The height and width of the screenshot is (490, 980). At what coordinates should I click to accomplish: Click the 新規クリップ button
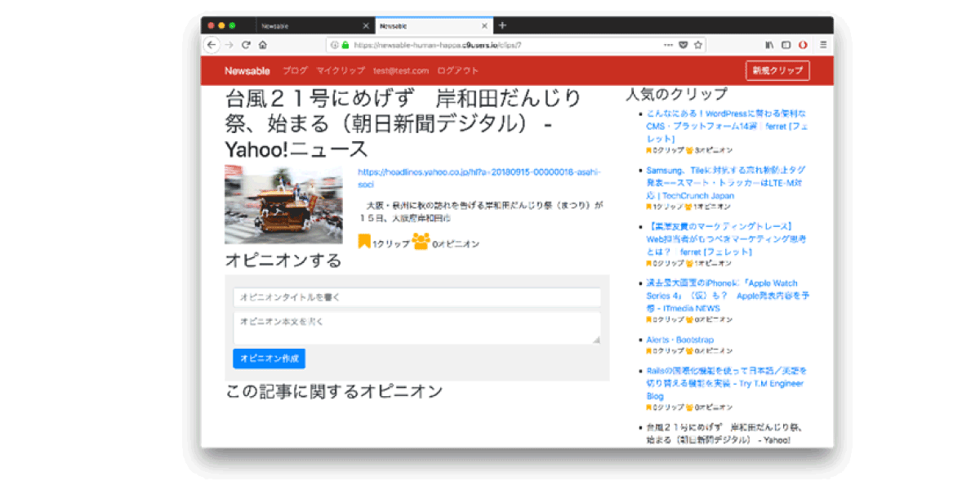coord(777,71)
